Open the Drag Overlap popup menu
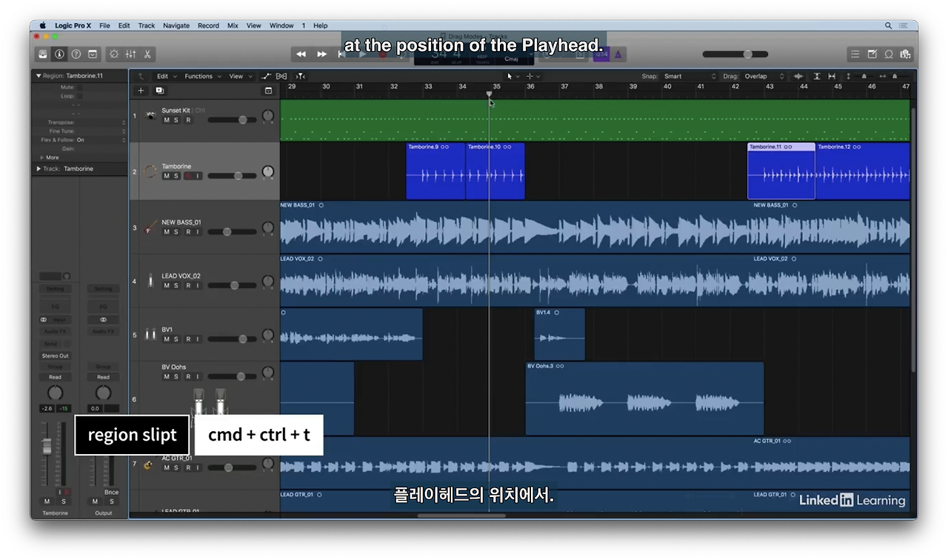This screenshot has height=560, width=948. click(x=764, y=76)
